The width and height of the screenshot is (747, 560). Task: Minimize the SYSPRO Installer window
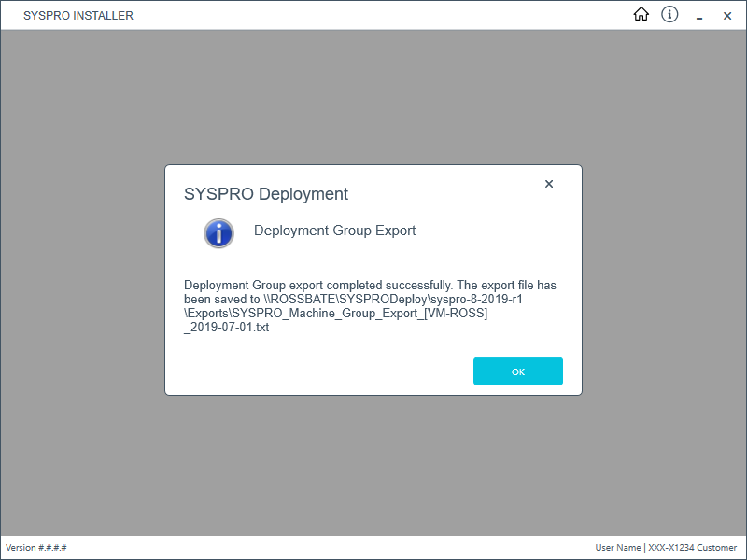click(x=699, y=16)
